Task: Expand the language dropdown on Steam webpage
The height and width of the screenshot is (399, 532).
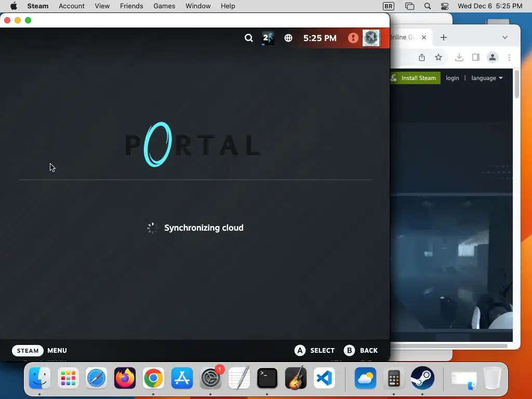Action: point(487,78)
